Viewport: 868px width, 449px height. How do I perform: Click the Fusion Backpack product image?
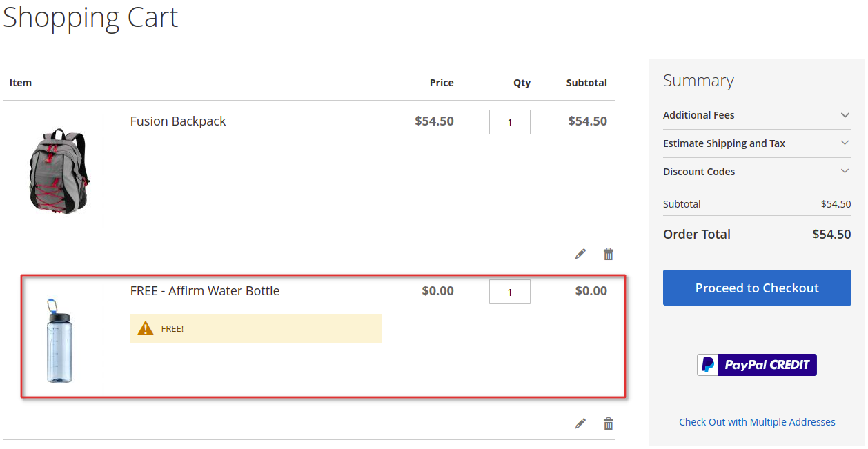[x=59, y=171]
